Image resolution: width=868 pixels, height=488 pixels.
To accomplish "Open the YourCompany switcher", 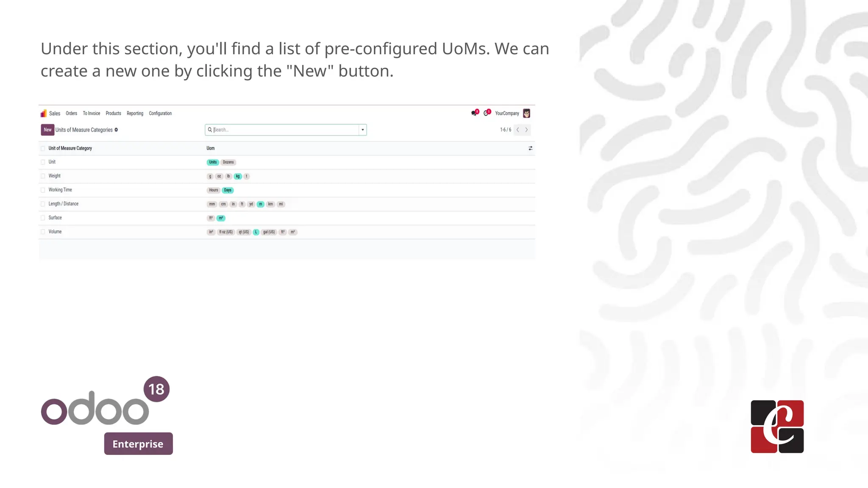I will 507,114.
